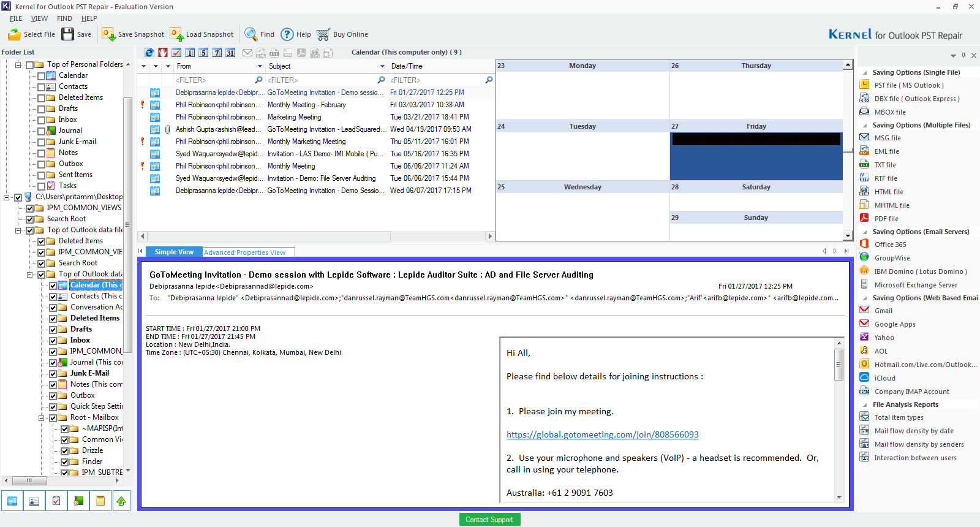Click the Save floppy disk icon
Image resolution: width=980 pixels, height=527 pixels.
click(x=68, y=34)
